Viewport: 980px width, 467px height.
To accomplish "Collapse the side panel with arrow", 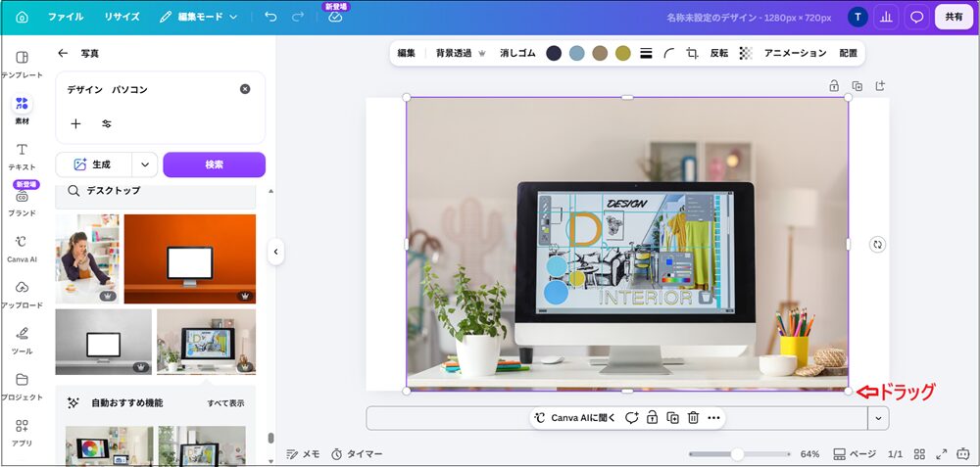I will tap(275, 253).
